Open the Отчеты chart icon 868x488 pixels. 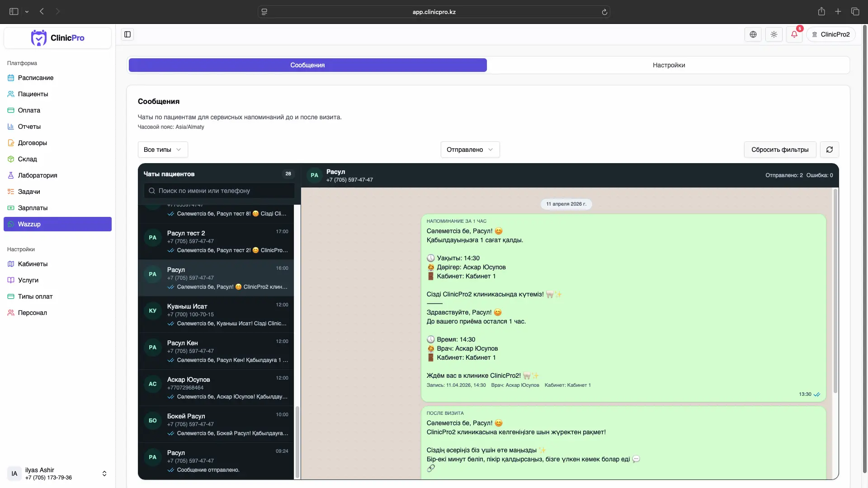(11, 127)
